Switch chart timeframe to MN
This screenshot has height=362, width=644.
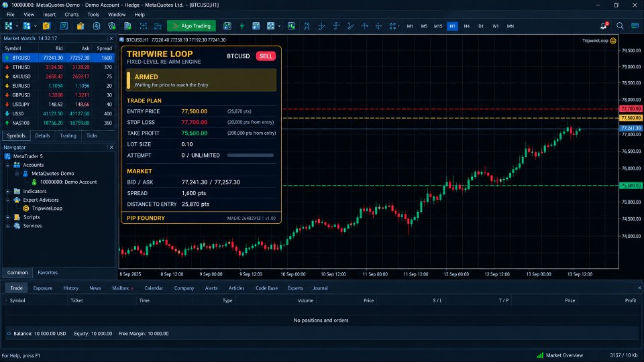[510, 26]
